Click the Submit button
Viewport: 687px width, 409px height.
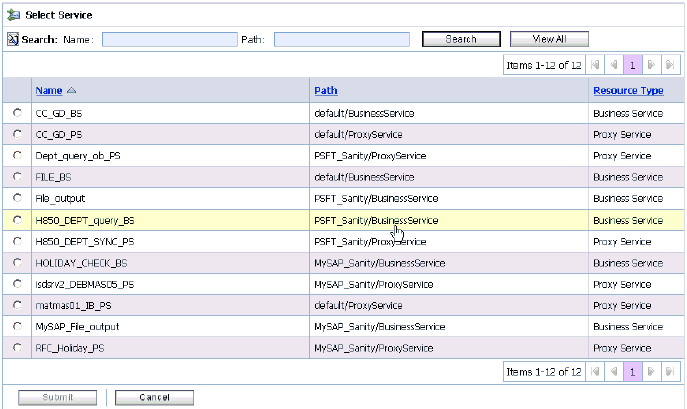(x=57, y=398)
